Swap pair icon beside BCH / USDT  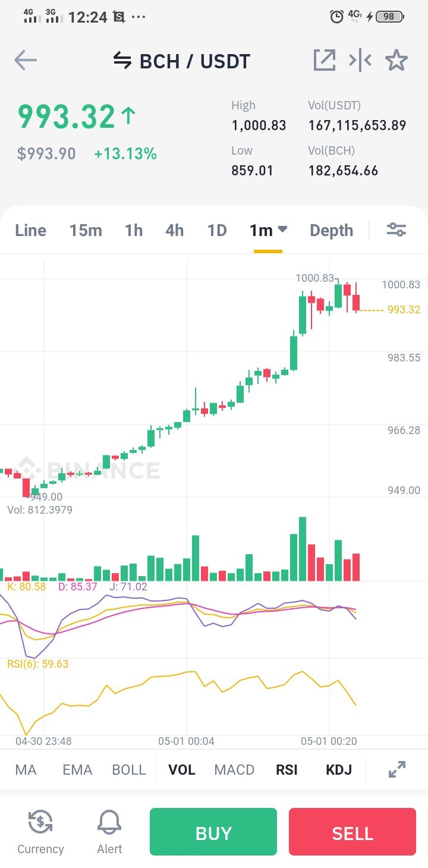click(122, 61)
